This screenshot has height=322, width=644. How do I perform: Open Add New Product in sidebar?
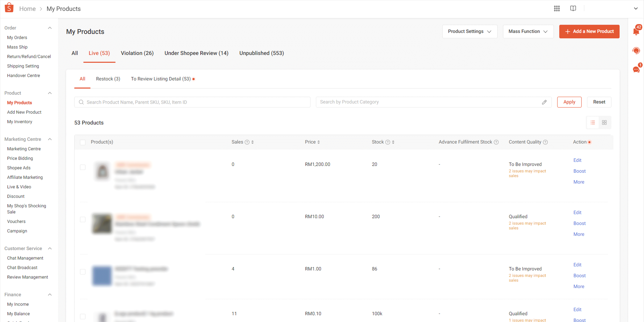pyautogui.click(x=24, y=112)
